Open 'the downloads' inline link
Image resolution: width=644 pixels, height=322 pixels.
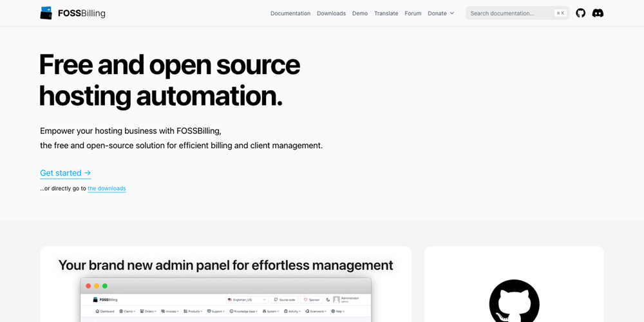click(x=107, y=189)
